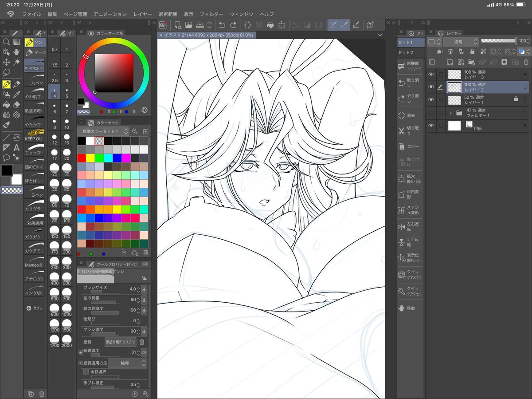The image size is (532, 399).
Task: Select the Eraser tool
Action: tap(16, 105)
